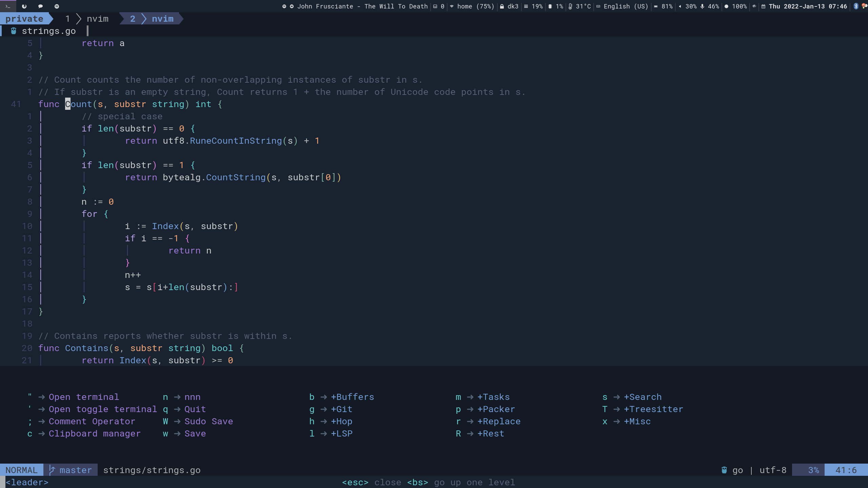
Task: Switch to tmux window 1 nvim
Action: [87, 19]
